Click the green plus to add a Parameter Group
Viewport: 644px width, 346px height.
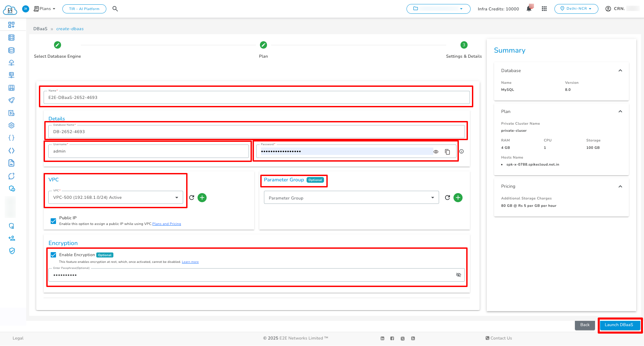pos(458,197)
